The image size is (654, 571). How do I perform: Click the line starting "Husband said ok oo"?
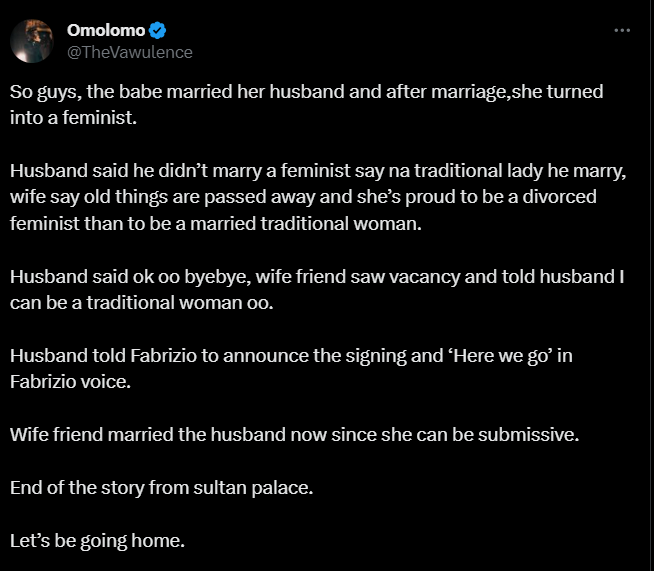[x=317, y=276]
